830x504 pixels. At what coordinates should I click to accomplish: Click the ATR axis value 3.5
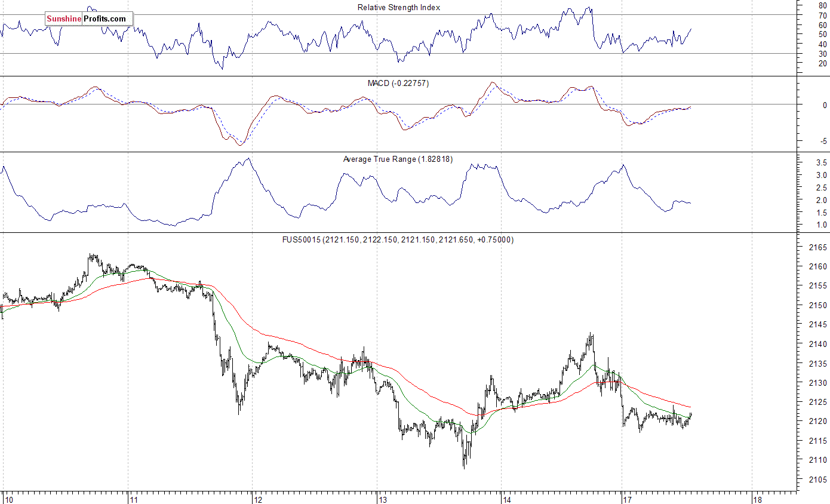coord(821,162)
